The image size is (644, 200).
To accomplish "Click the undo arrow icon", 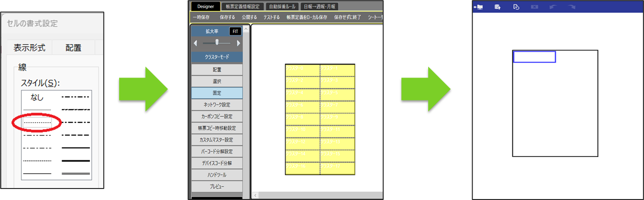I will [x=554, y=7].
